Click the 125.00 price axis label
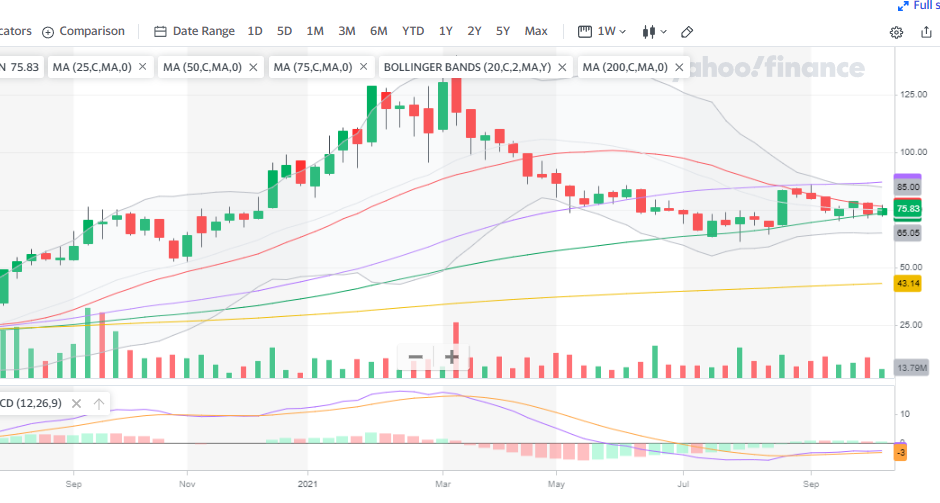 [x=913, y=95]
